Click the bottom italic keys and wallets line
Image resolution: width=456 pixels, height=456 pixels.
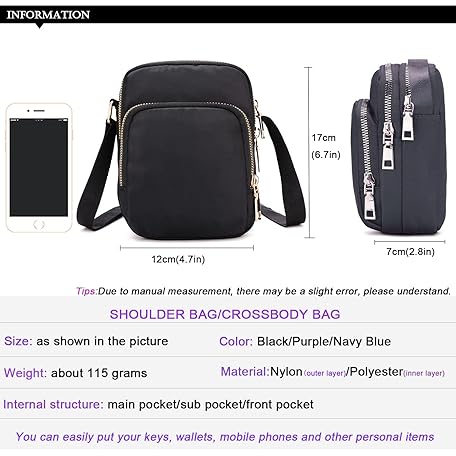(x=225, y=437)
